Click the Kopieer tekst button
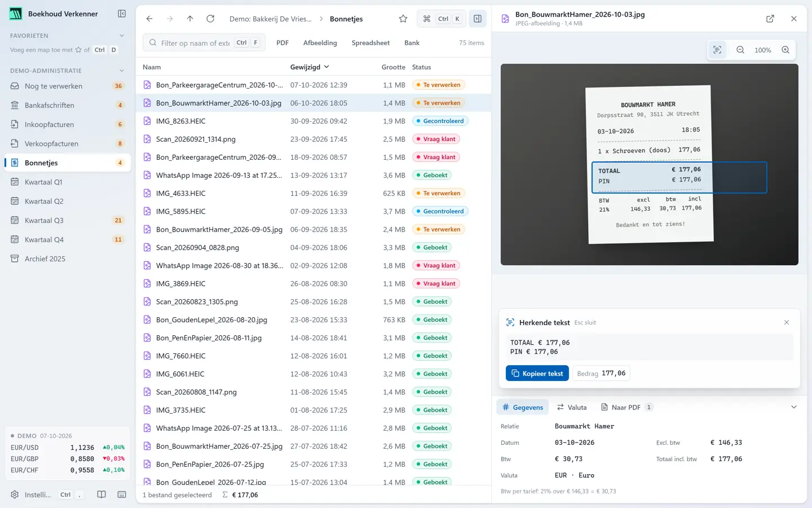Screen dimensions: 812x508 [537, 373]
